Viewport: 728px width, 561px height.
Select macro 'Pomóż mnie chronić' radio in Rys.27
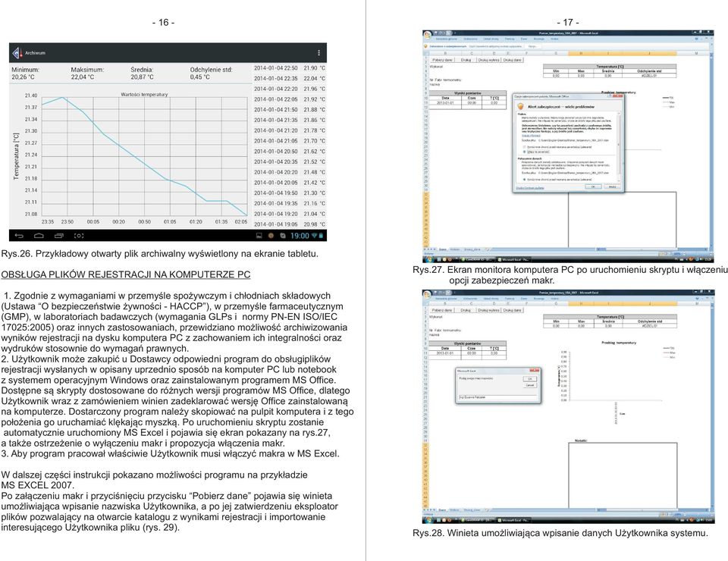524,147
